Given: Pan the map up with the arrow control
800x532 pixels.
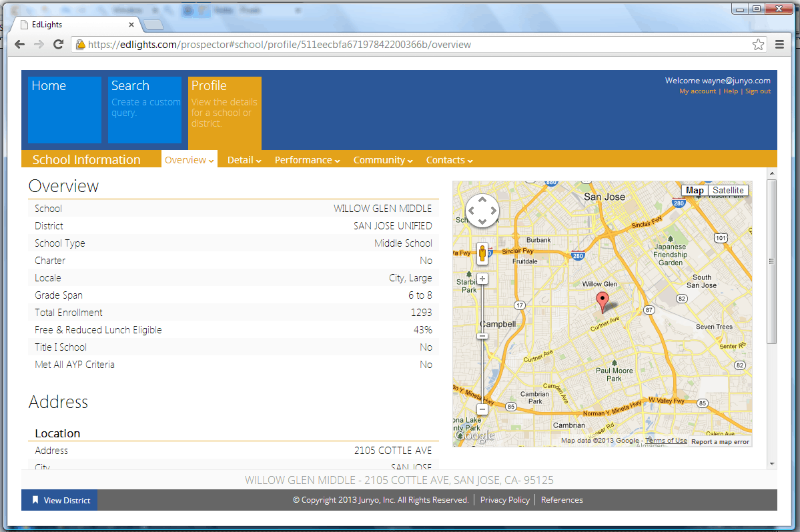Looking at the screenshot, I should pyautogui.click(x=482, y=200).
